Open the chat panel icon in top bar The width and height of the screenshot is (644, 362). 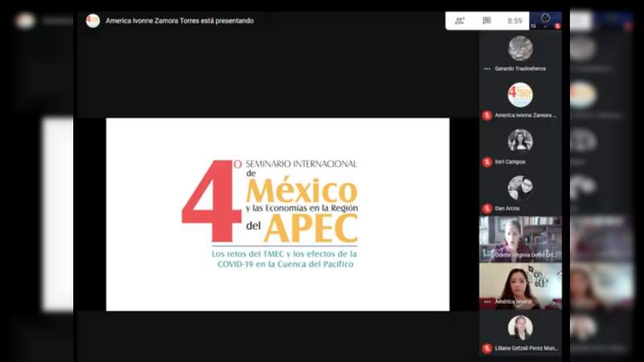[x=487, y=21]
